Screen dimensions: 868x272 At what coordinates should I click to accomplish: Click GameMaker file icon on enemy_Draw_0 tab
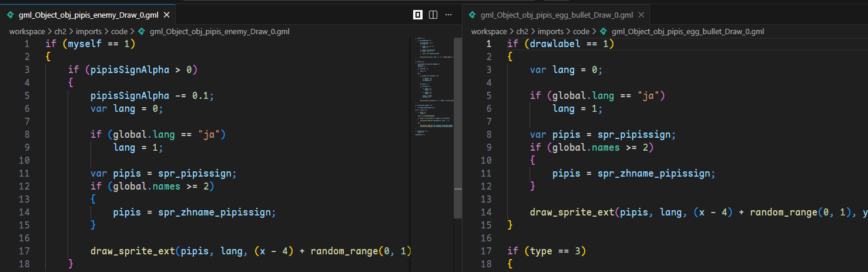(x=10, y=15)
